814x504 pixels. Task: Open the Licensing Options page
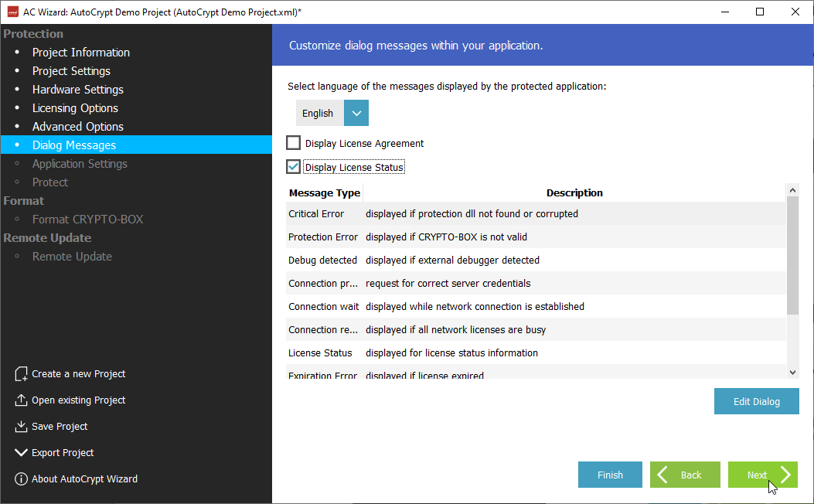click(x=75, y=108)
